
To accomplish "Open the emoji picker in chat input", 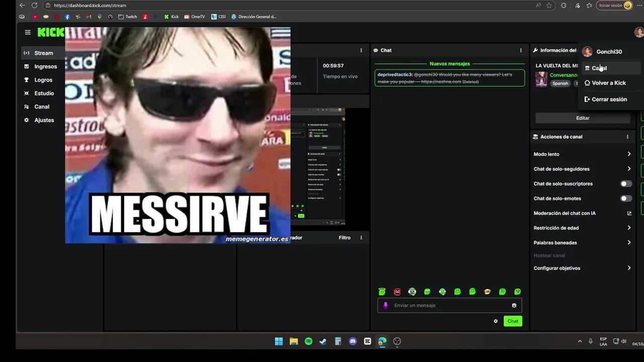I will click(x=514, y=305).
